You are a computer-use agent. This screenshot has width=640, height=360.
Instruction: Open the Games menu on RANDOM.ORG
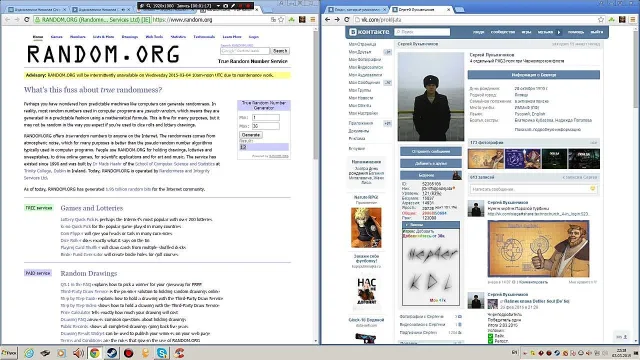(x=56, y=37)
